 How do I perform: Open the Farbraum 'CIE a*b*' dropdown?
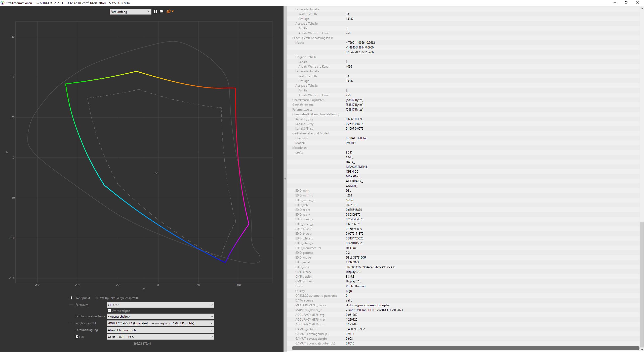160,305
